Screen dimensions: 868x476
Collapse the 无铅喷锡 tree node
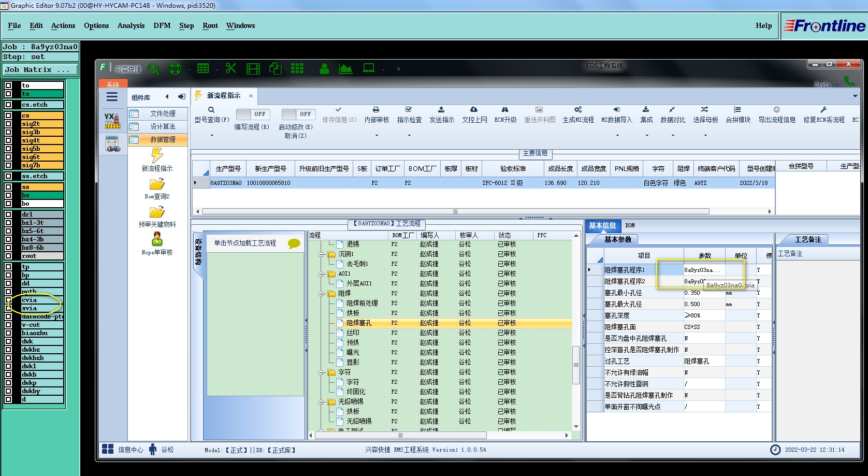(322, 402)
